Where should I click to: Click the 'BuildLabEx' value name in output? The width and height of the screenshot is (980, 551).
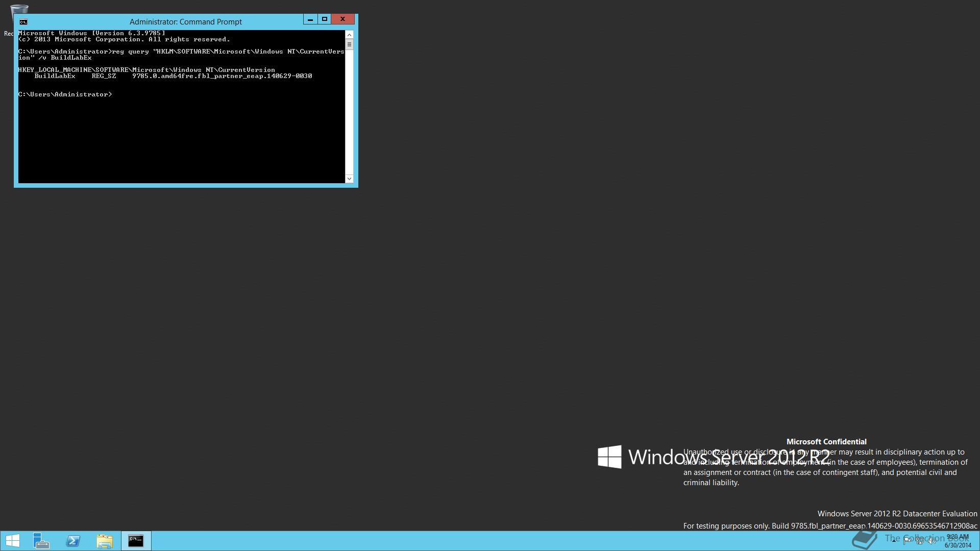[55, 76]
